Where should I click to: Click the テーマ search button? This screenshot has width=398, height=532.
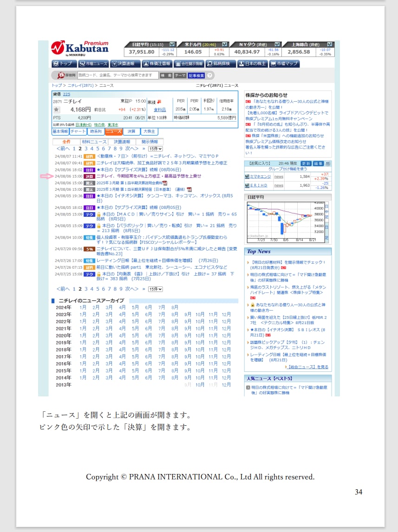180,75
